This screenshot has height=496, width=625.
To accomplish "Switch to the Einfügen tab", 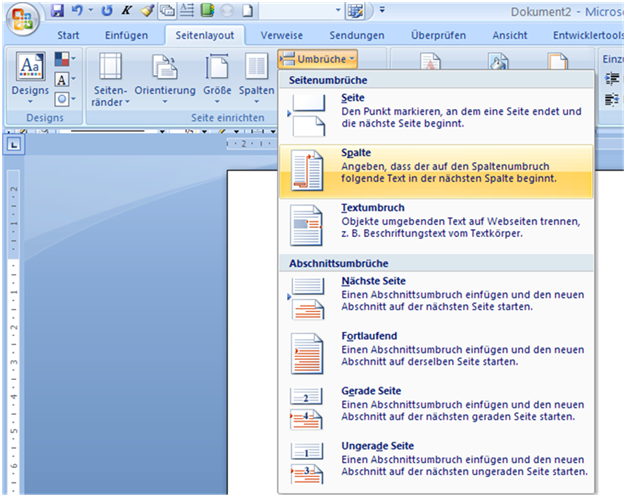I will (126, 35).
